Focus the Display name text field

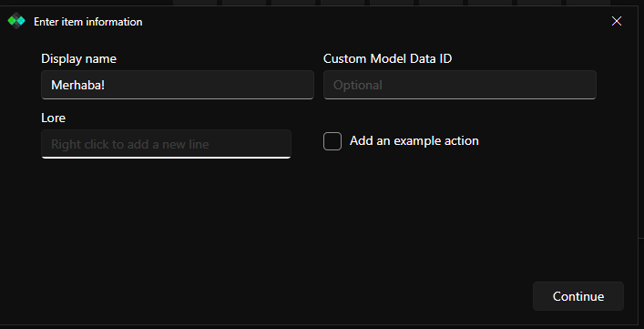[x=178, y=85]
